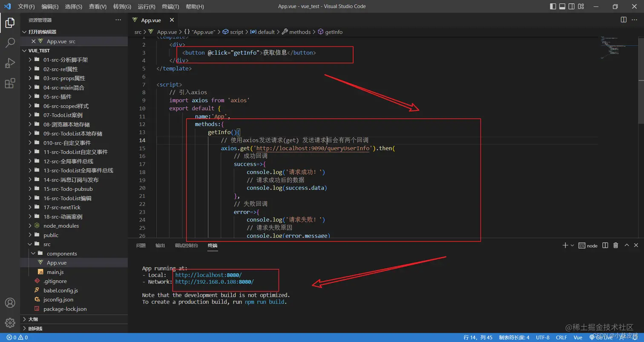Toggle primary sidebar layout icon
Image resolution: width=644 pixels, height=342 pixels.
[x=553, y=6]
